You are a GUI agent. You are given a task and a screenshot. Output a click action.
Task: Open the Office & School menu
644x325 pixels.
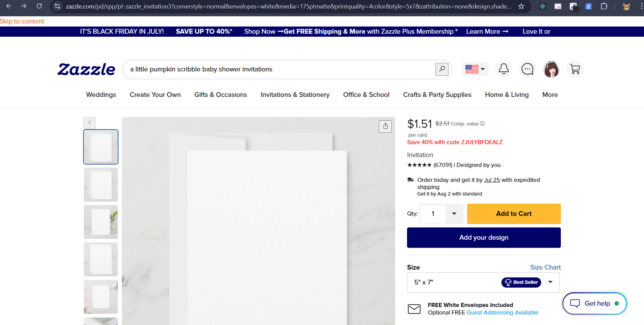click(366, 95)
